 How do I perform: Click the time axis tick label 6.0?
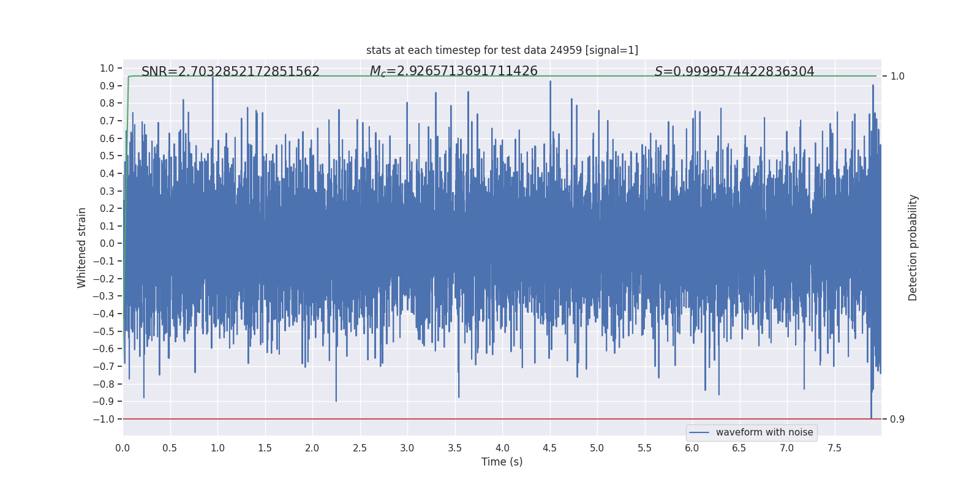(692, 448)
